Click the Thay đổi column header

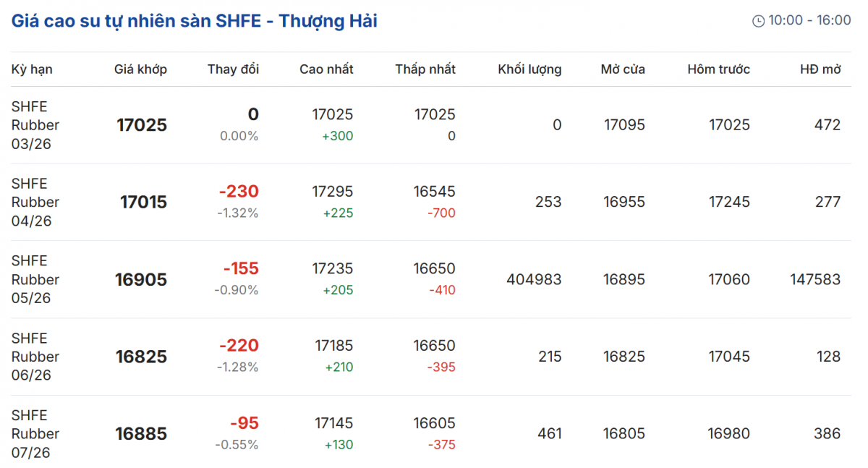[233, 69]
